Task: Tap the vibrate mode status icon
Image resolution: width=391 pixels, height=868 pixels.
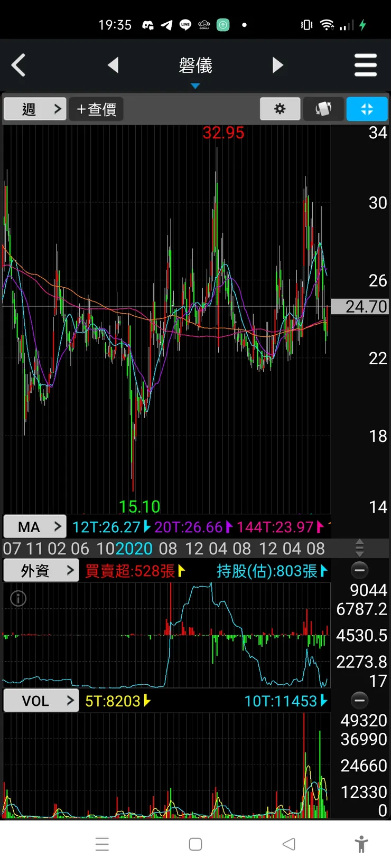Action: pyautogui.click(x=306, y=25)
